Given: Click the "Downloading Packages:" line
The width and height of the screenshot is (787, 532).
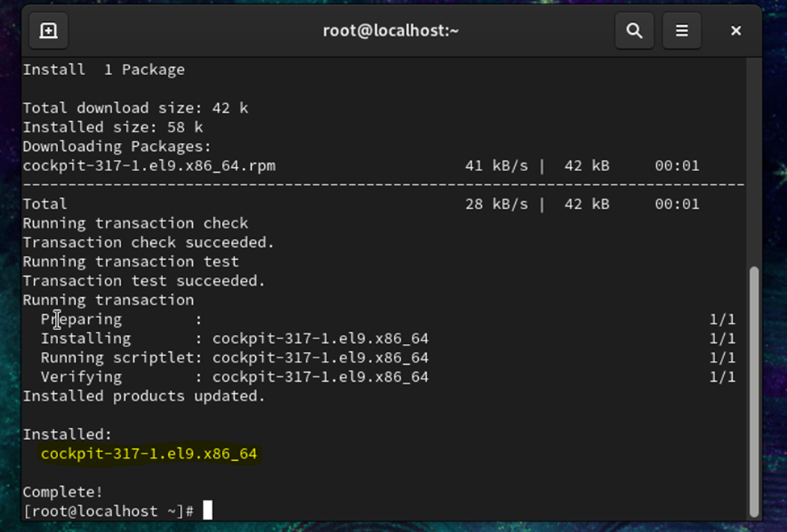Looking at the screenshot, I should click(117, 146).
